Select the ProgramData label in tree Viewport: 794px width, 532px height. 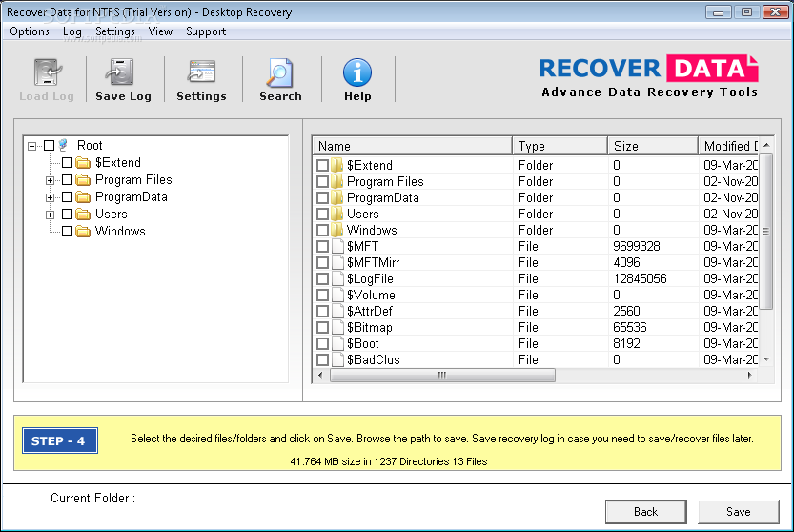click(132, 197)
